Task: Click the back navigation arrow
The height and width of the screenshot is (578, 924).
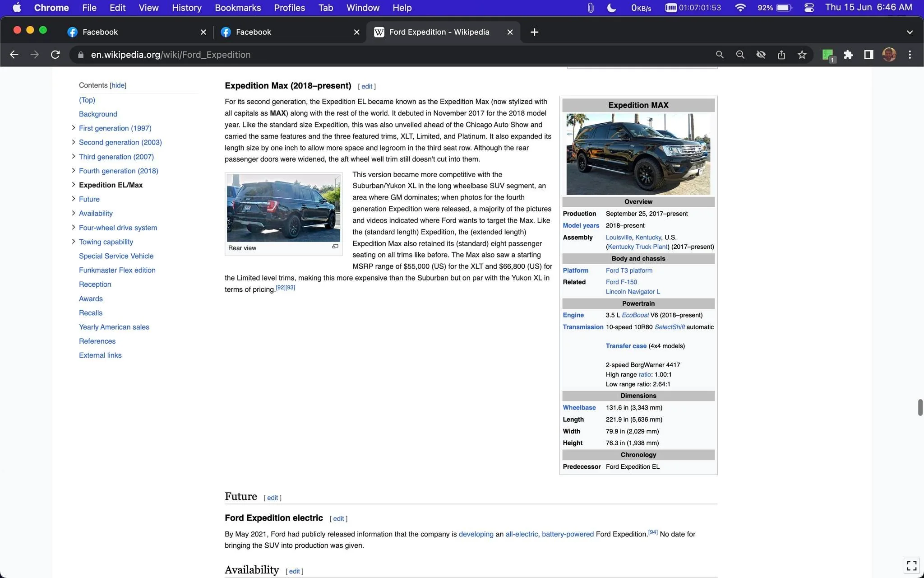Action: tap(14, 55)
